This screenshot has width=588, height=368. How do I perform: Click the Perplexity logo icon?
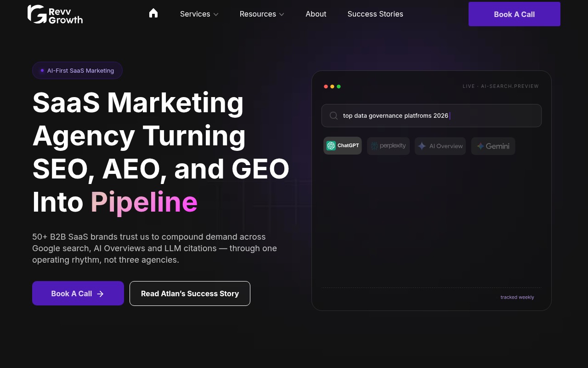[374, 146]
